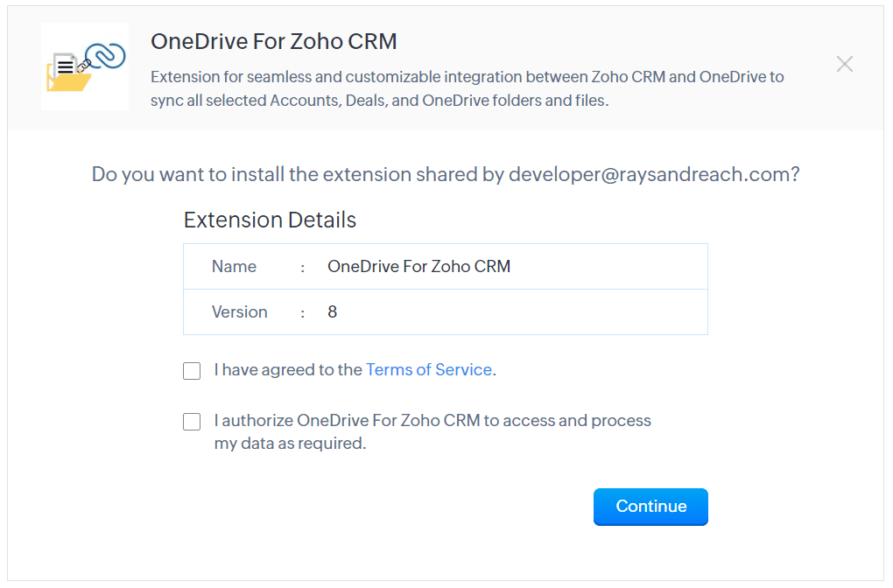Screen dimensions: 893x588
Task: Click the extension description text in header
Action: coord(467,88)
